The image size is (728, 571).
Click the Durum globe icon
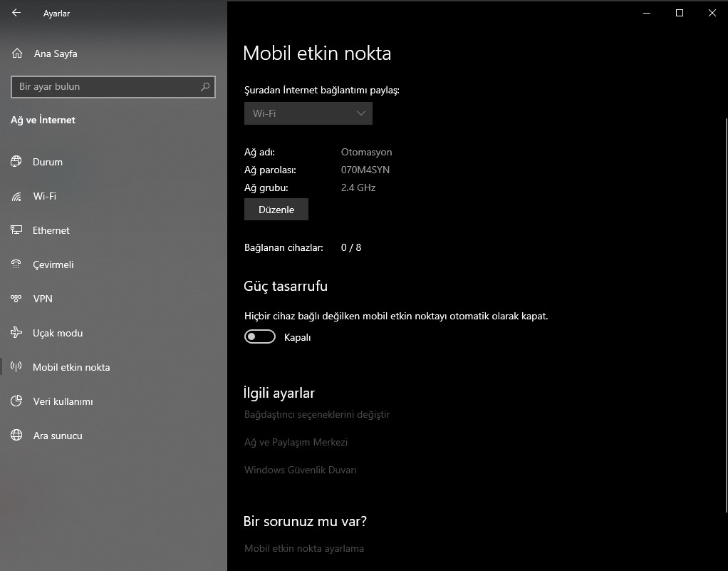pos(16,162)
